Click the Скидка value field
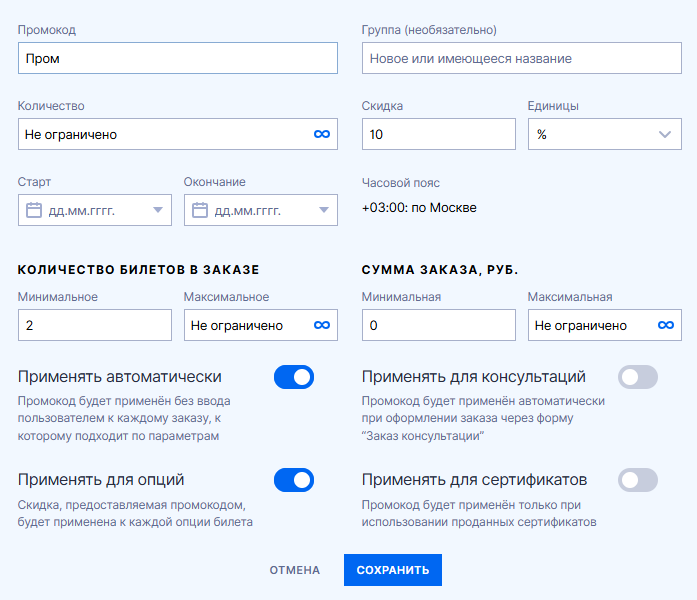The image size is (697, 600). point(439,134)
